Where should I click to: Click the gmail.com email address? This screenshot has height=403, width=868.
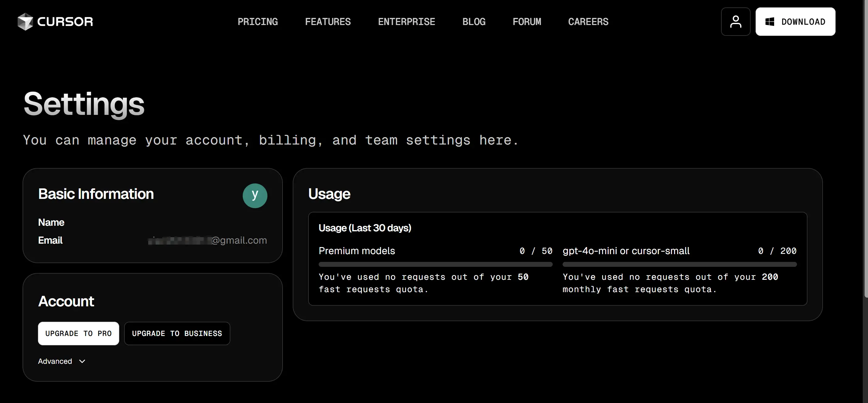click(208, 240)
